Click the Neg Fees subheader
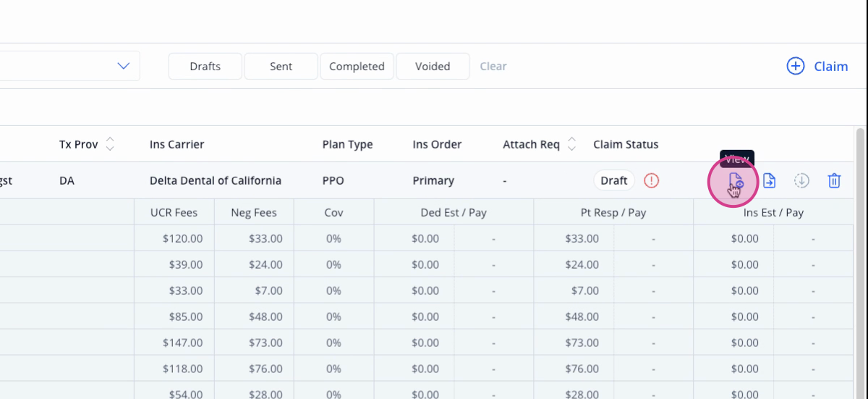Screen dimensions: 868x399 (254, 212)
